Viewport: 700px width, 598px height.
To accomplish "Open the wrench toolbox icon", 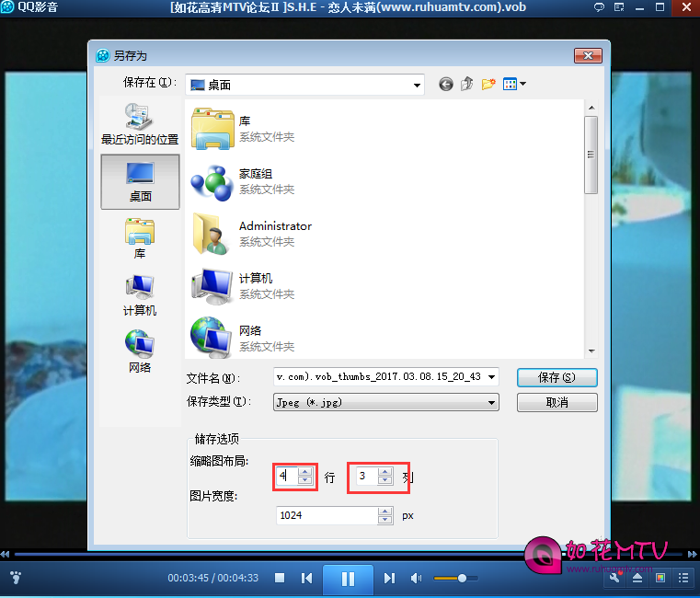I will click(614, 578).
